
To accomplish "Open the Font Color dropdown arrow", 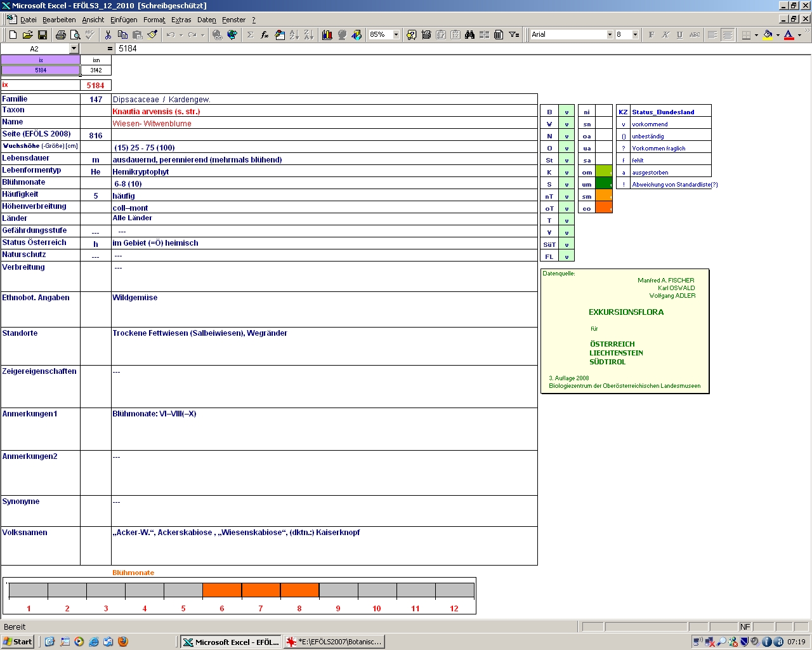I will coord(799,35).
